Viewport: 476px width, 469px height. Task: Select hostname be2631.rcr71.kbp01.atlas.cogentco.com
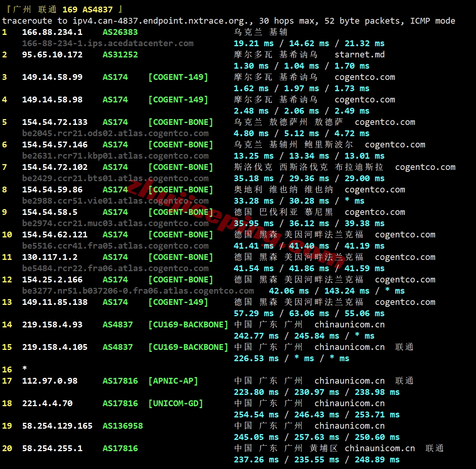[116, 156]
